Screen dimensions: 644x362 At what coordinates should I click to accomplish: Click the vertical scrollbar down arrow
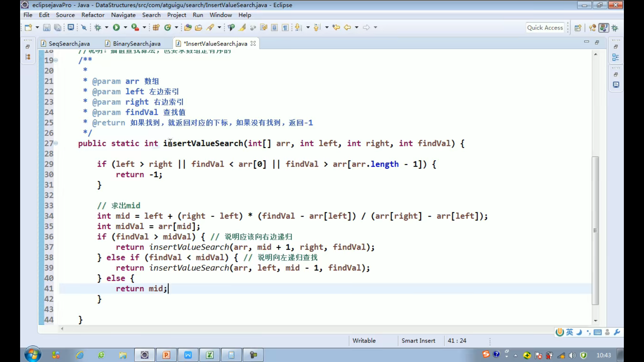tap(596, 321)
